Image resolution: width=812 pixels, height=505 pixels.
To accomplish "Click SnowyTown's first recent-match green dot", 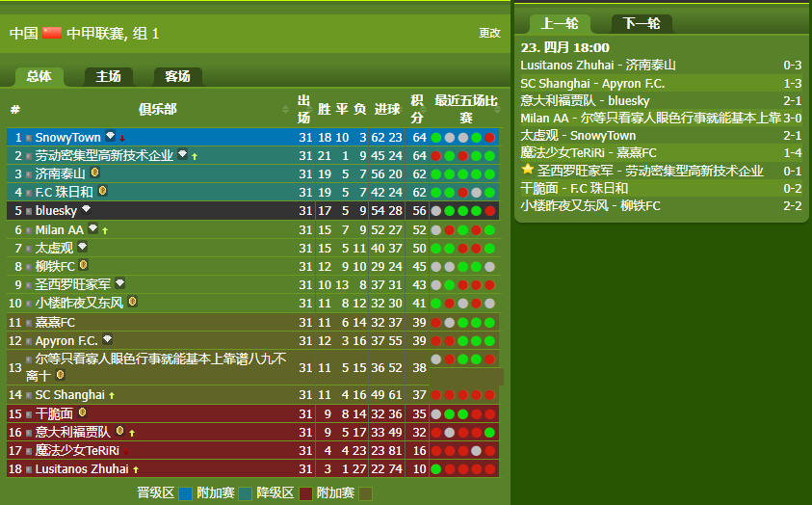I will click(x=436, y=138).
